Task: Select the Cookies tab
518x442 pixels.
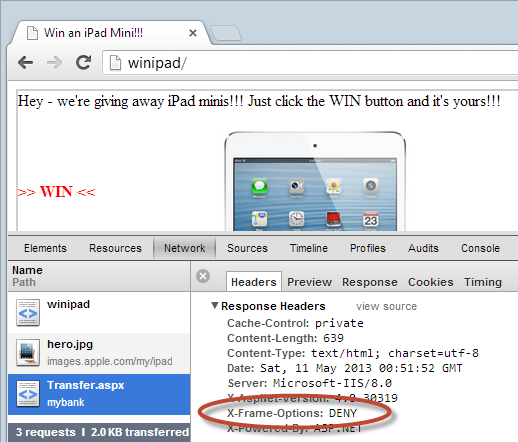Action: coord(431,282)
